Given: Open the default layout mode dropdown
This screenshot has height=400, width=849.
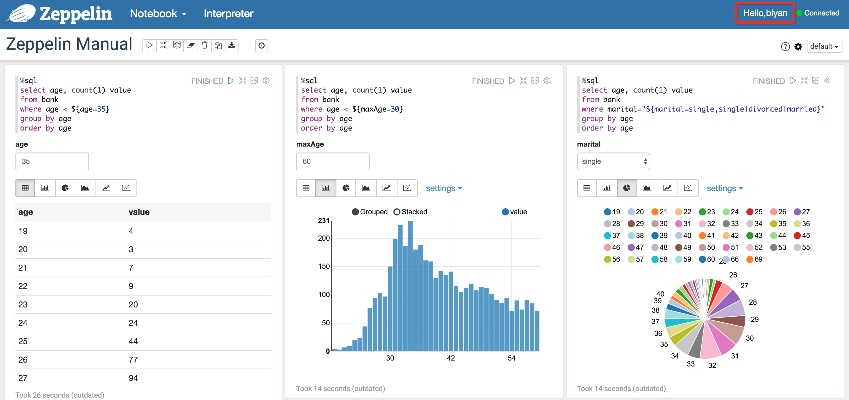Looking at the screenshot, I should (x=826, y=47).
